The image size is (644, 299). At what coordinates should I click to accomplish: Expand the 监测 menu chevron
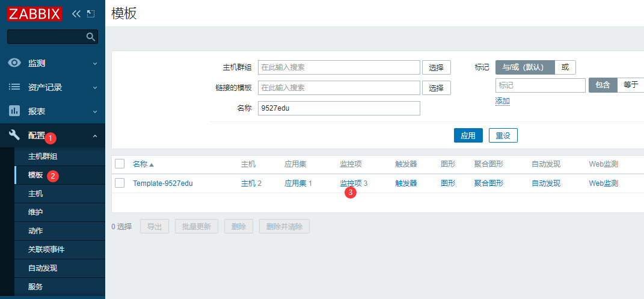coord(95,64)
